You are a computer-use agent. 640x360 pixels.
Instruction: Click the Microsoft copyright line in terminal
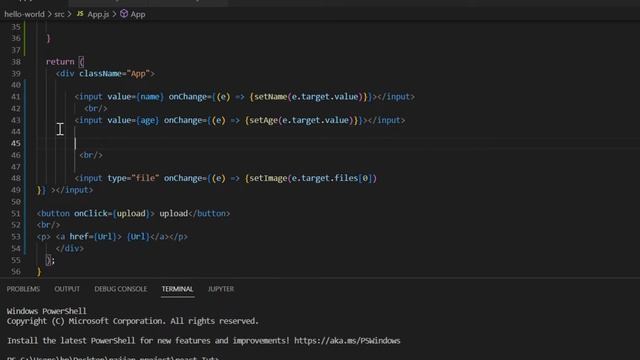click(x=133, y=321)
